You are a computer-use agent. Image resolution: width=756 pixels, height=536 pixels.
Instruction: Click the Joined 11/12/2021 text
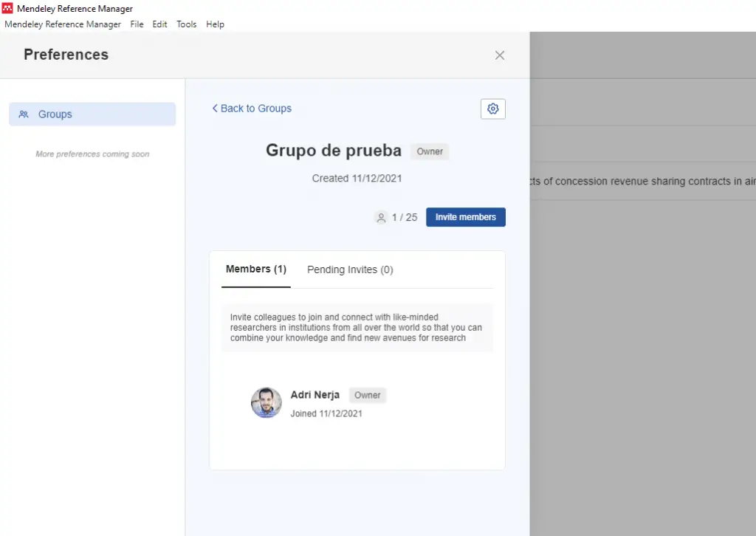click(x=326, y=413)
